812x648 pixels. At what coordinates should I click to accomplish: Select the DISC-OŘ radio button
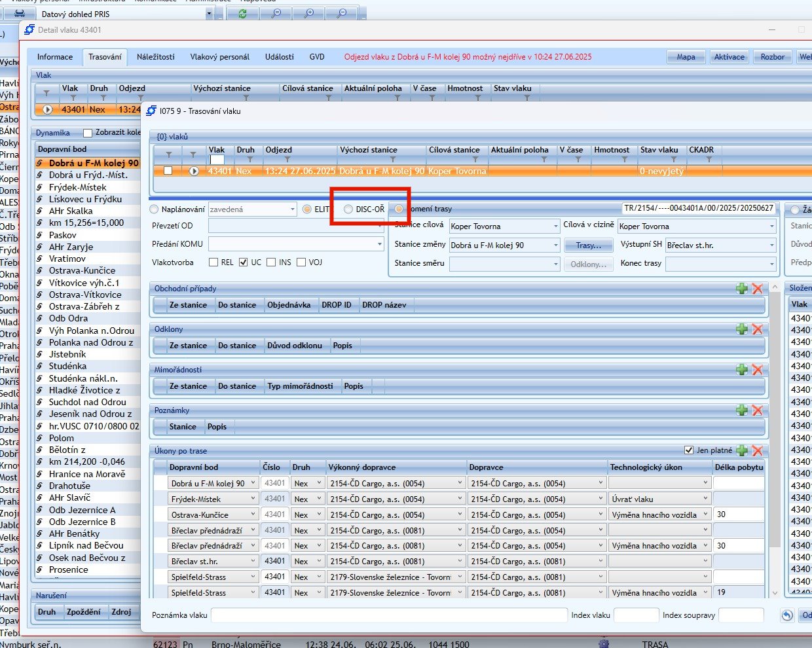tap(348, 209)
